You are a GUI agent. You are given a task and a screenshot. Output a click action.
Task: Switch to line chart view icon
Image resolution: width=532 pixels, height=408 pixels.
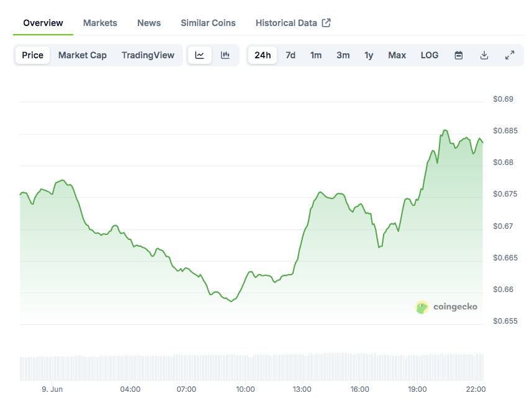[x=199, y=55]
